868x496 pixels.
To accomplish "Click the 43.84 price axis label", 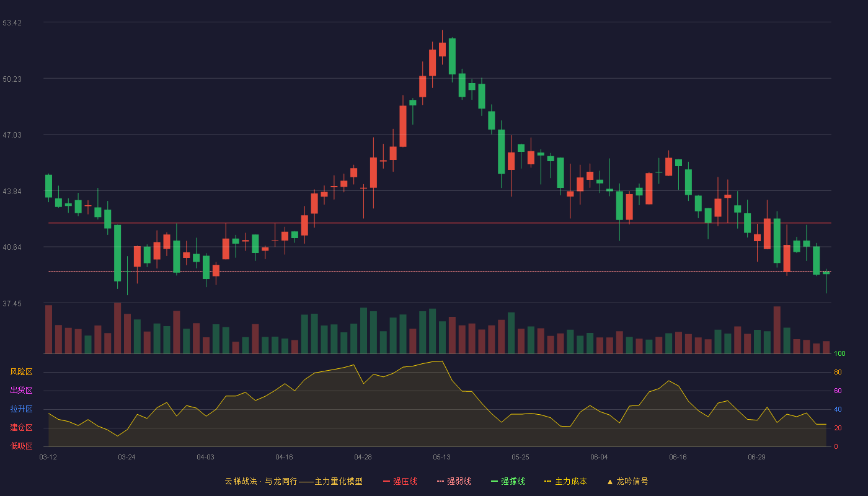I will 12,191.
